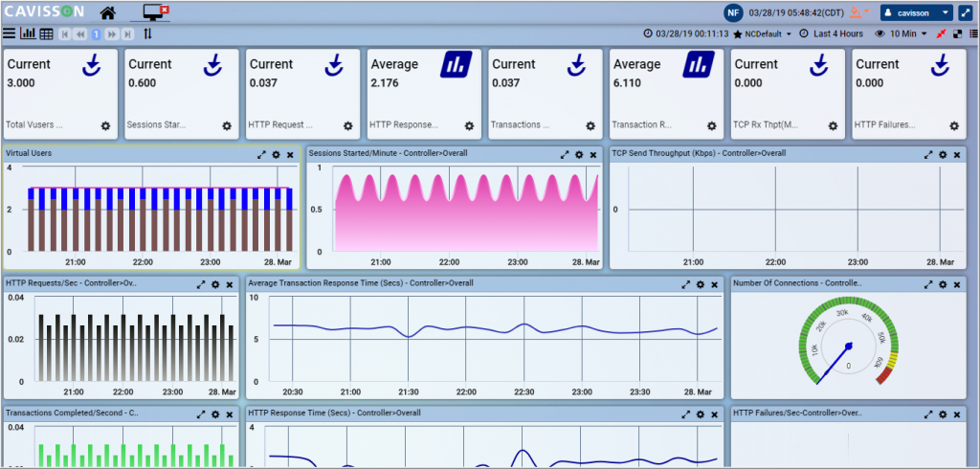
Task: Close the Number Of Connections panel
Action: [x=957, y=284]
